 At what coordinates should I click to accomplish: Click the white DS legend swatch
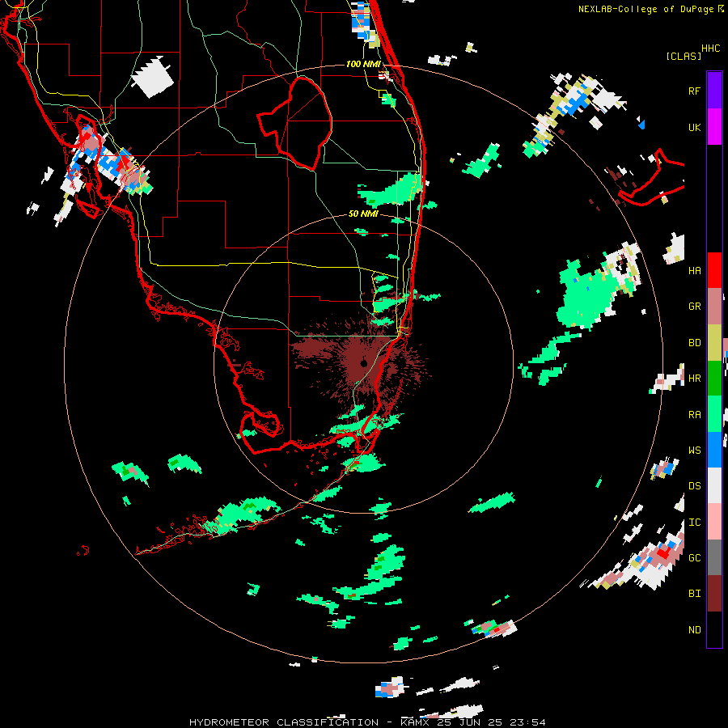point(714,485)
